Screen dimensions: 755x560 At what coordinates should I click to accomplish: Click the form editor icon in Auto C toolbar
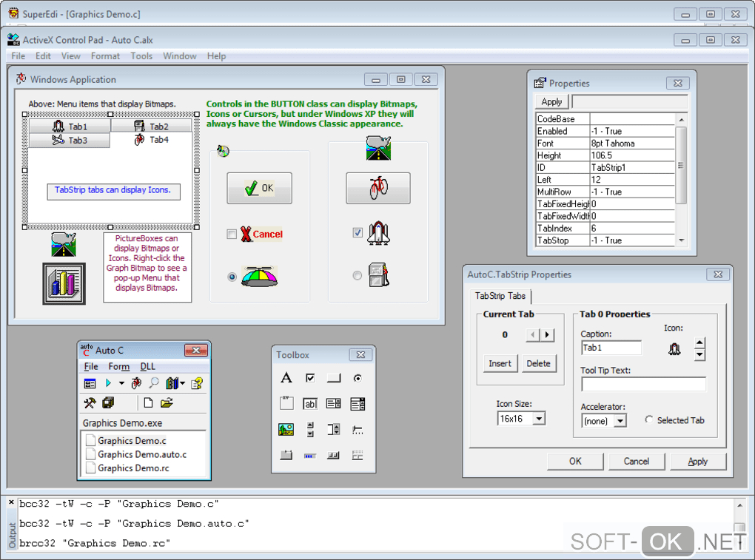coord(90,383)
